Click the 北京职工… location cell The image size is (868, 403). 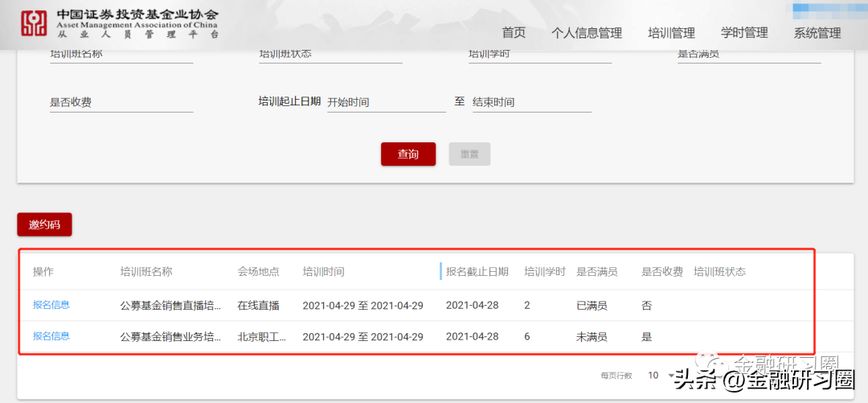point(262,336)
